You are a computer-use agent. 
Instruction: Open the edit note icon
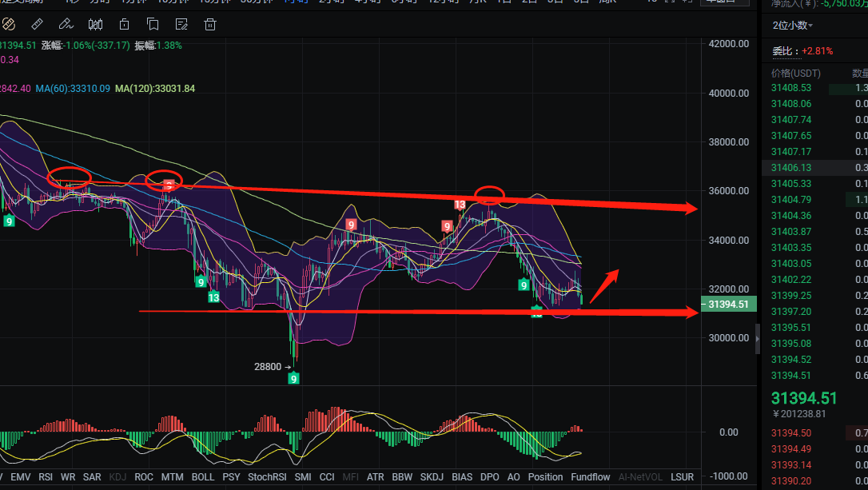(x=181, y=24)
